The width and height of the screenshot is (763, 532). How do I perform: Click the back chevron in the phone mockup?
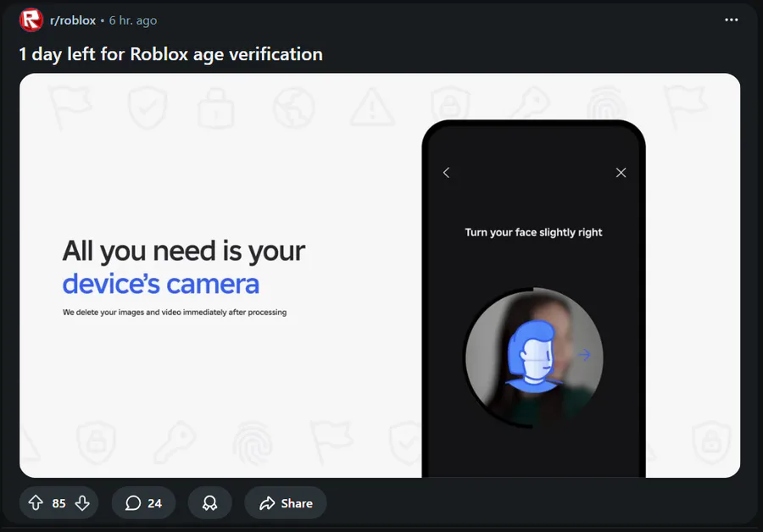446,173
